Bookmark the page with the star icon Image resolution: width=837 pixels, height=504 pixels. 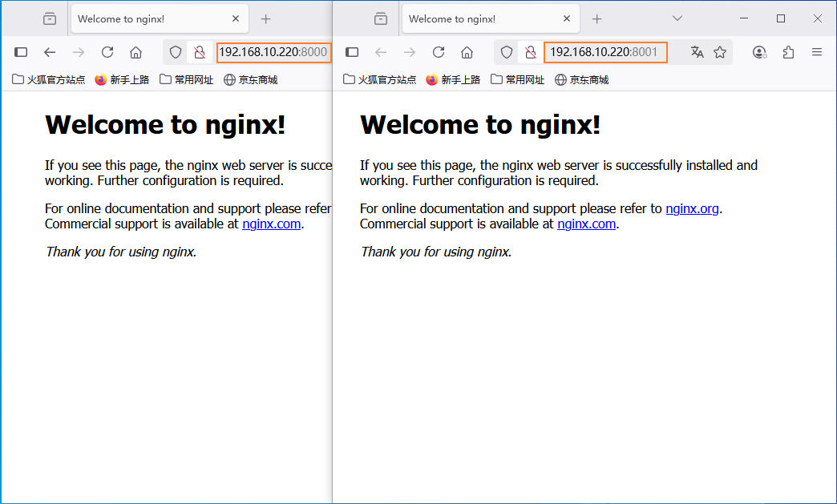tap(720, 52)
